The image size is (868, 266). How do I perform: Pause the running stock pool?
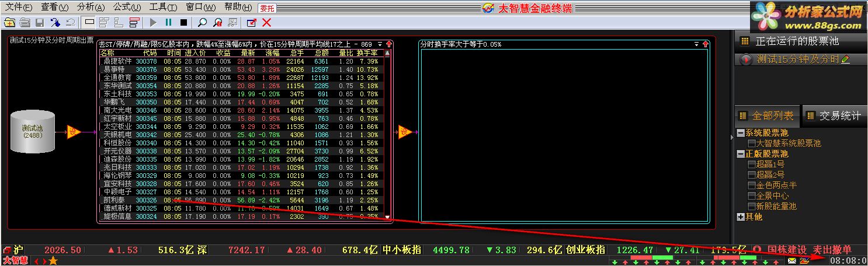(x=168, y=23)
